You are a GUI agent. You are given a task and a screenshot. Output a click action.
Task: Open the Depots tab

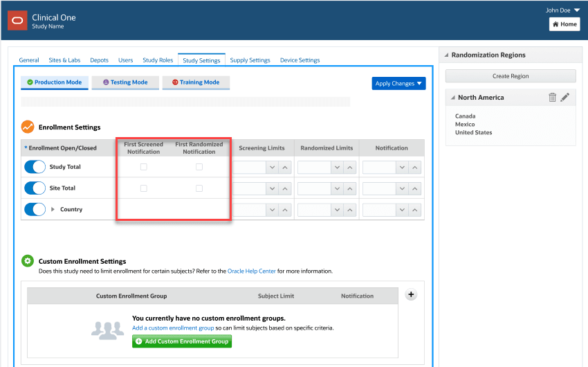tap(99, 60)
